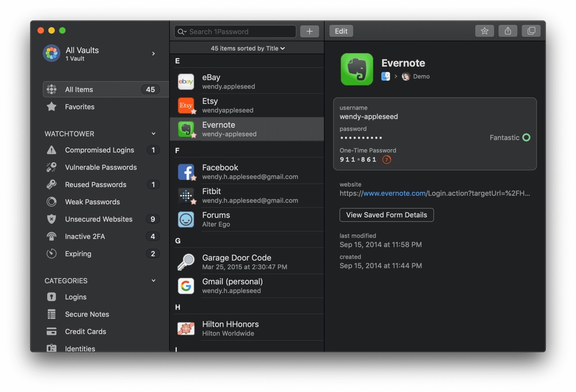
Task: Click the Edit button
Action: [x=341, y=31]
